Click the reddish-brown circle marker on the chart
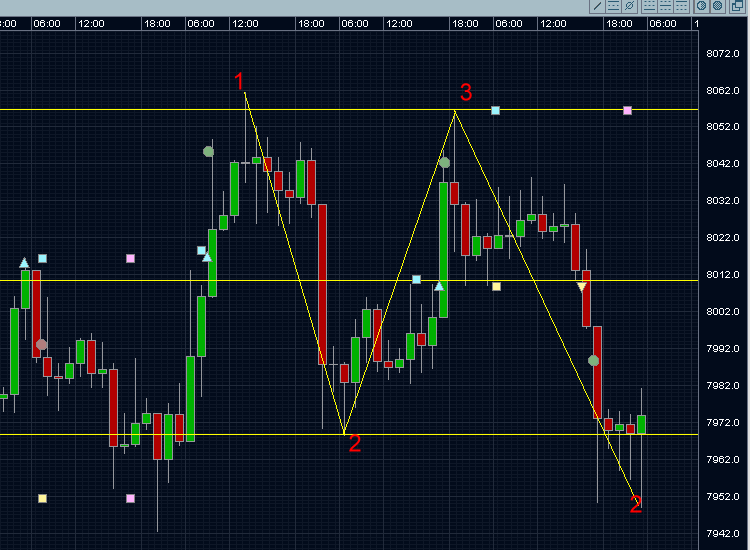The height and width of the screenshot is (550, 750). pos(42,344)
